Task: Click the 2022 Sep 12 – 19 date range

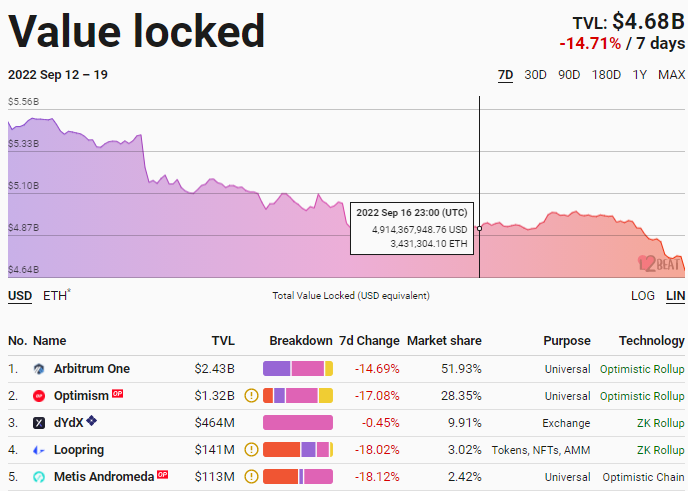Action: [58, 75]
